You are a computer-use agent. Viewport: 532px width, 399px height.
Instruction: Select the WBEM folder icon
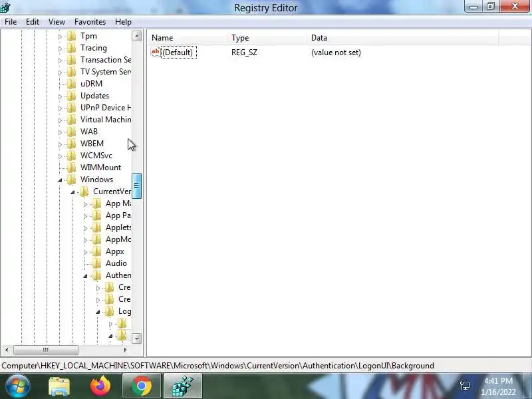[x=72, y=144]
